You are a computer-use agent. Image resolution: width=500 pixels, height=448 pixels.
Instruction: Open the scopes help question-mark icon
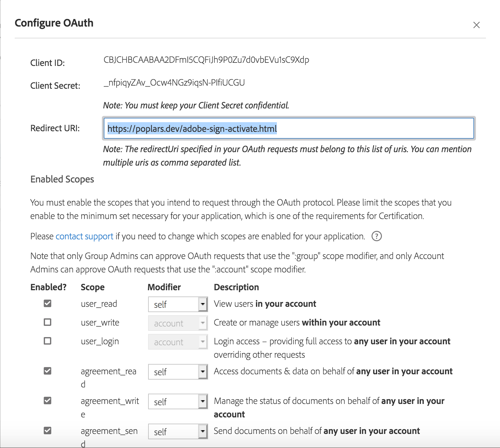[x=377, y=236]
